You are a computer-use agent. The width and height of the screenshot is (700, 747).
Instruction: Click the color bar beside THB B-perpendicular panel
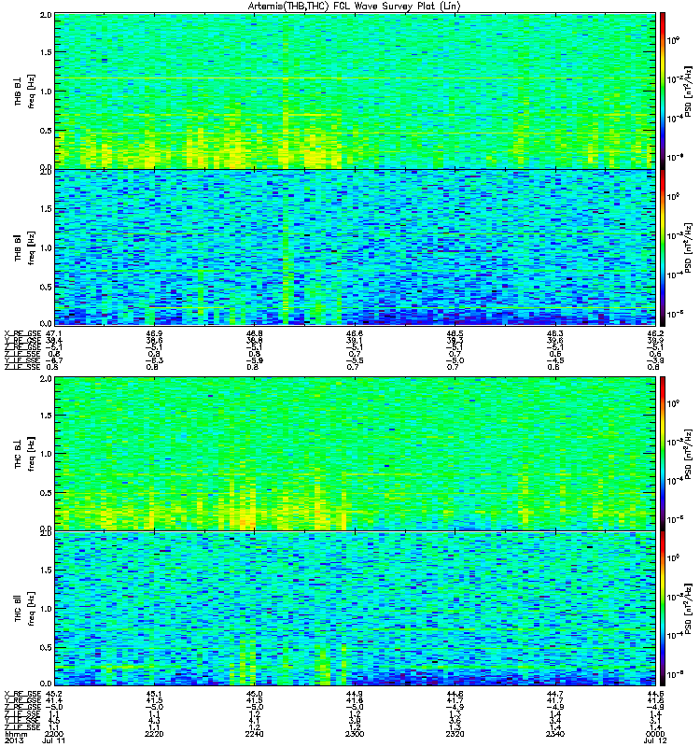662,91
